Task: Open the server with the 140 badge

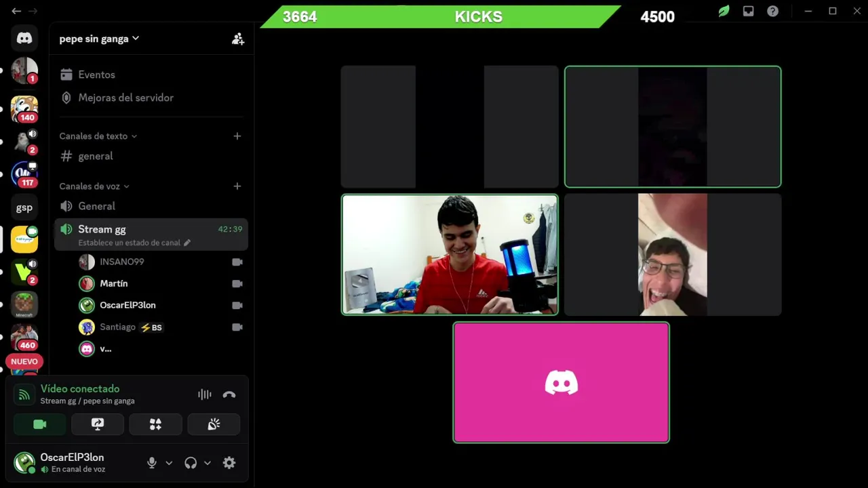Action: (24, 108)
